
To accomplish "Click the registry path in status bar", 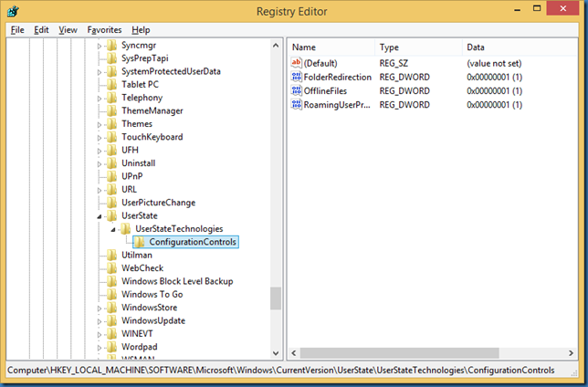I will click(x=281, y=371).
